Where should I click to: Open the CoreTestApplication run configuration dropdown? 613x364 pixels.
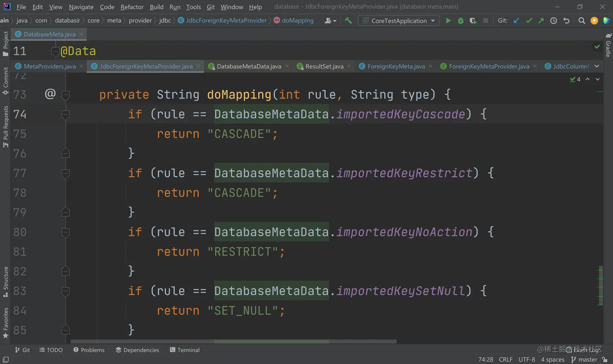(x=399, y=21)
